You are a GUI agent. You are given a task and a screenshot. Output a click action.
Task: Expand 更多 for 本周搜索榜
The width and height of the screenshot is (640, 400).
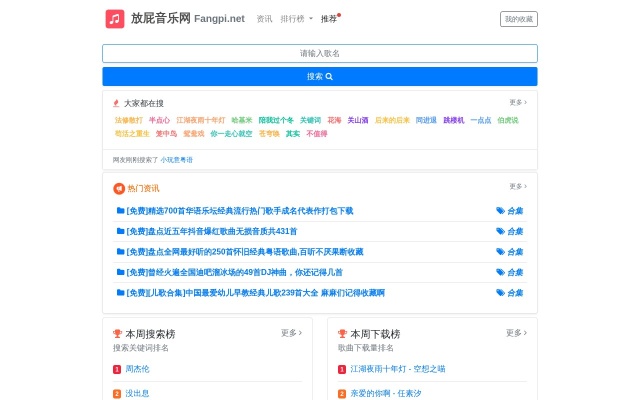click(x=291, y=333)
